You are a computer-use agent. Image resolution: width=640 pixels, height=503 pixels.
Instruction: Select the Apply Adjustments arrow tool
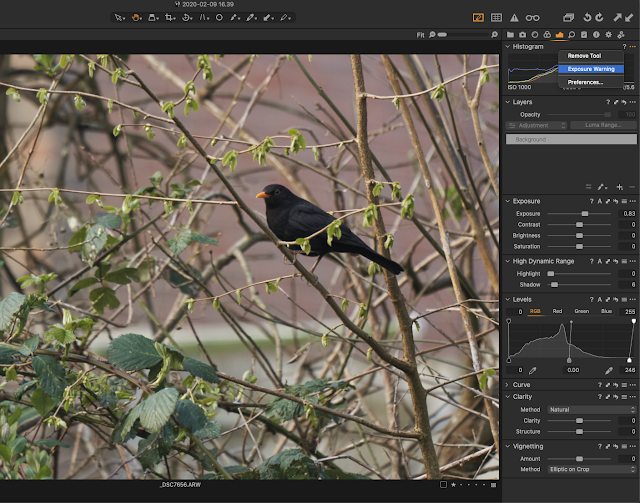268,18
